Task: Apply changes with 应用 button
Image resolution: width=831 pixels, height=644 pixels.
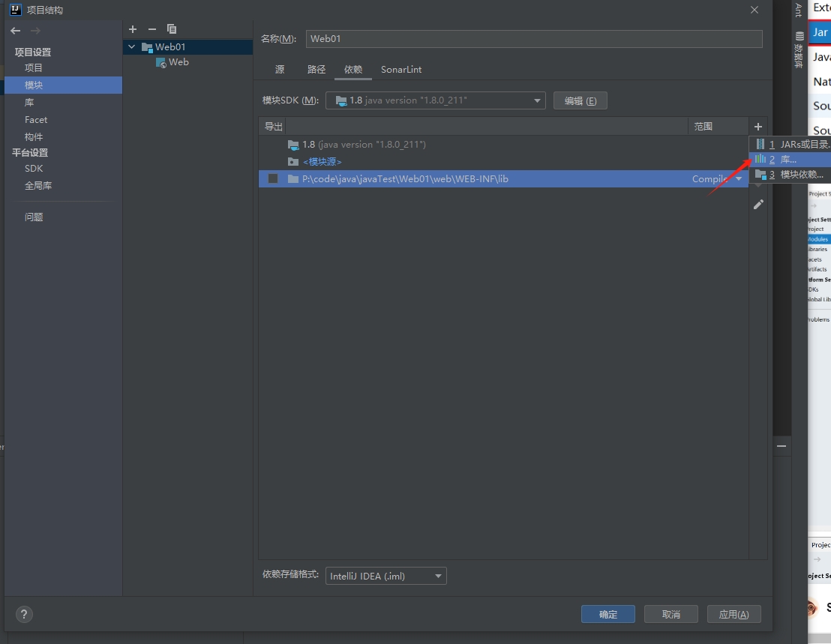Action: pos(734,614)
